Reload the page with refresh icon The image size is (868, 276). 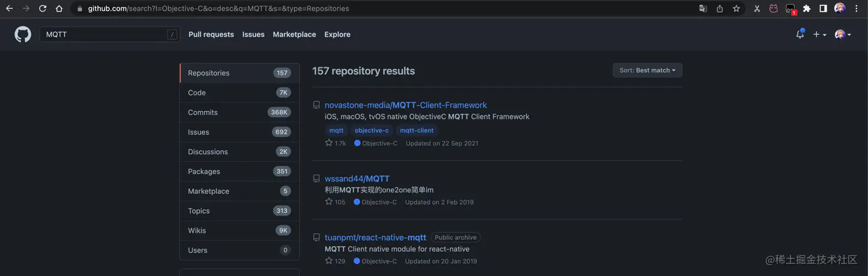click(42, 9)
